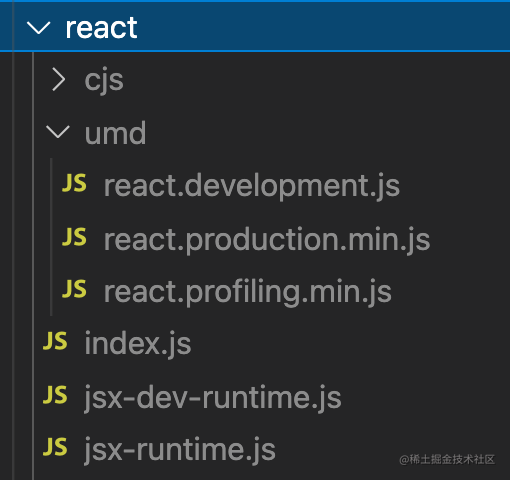Screen dimensions: 510x480
Task: Select the react folder label
Action: pos(101,28)
